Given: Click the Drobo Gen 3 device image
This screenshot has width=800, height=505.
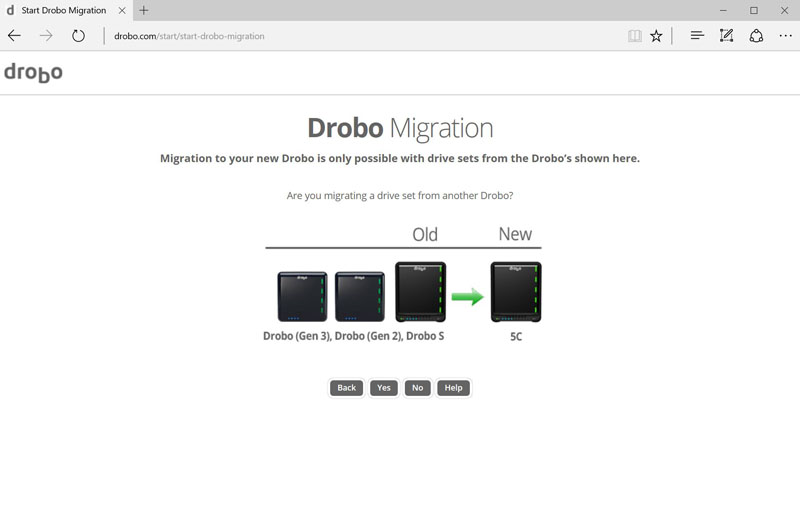Looking at the screenshot, I should (302, 296).
